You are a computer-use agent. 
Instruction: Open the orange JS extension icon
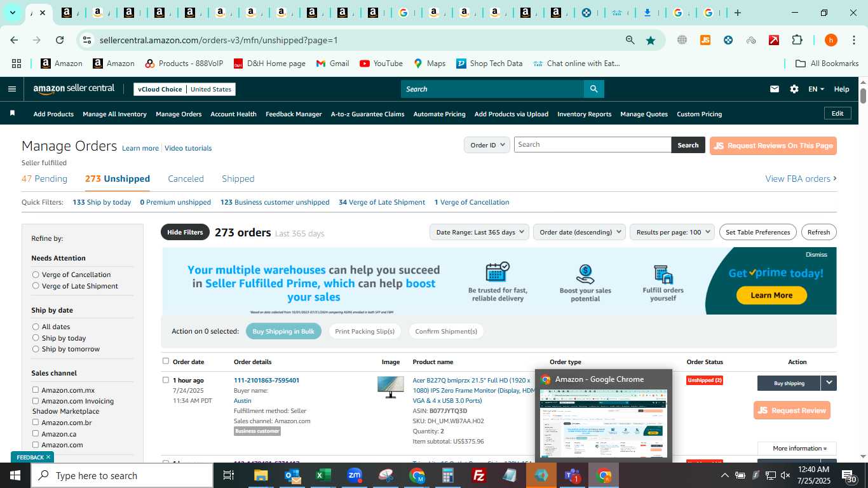click(x=705, y=40)
